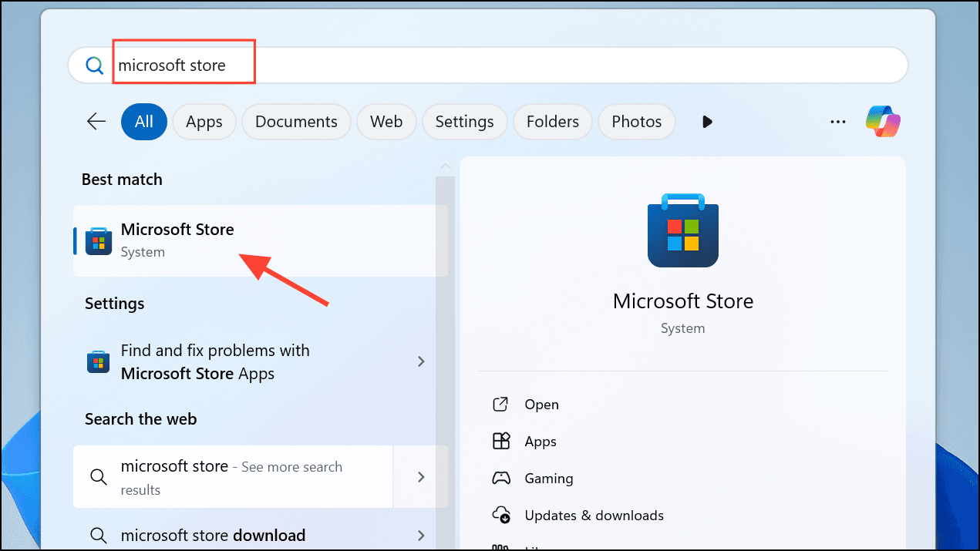980x551 pixels.
Task: Select the Apps filter tab
Action: pos(204,122)
